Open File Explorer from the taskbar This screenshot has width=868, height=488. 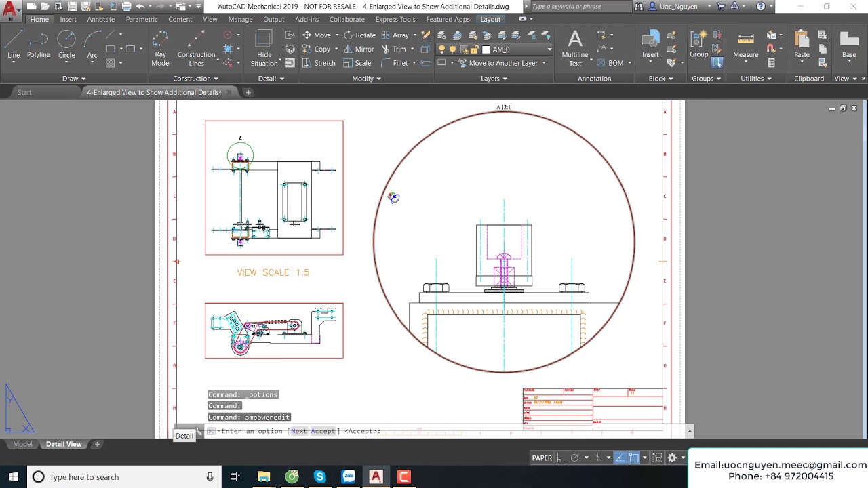pos(263,476)
